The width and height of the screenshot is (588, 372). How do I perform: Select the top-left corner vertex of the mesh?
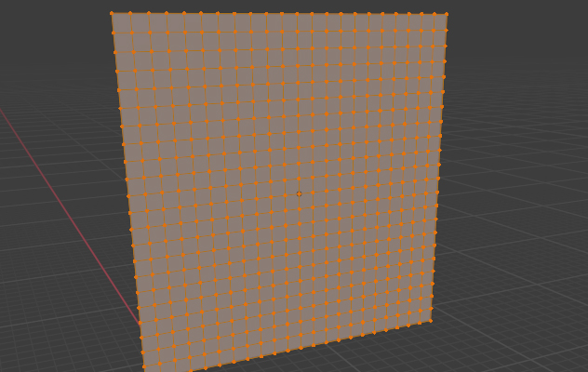112,14
